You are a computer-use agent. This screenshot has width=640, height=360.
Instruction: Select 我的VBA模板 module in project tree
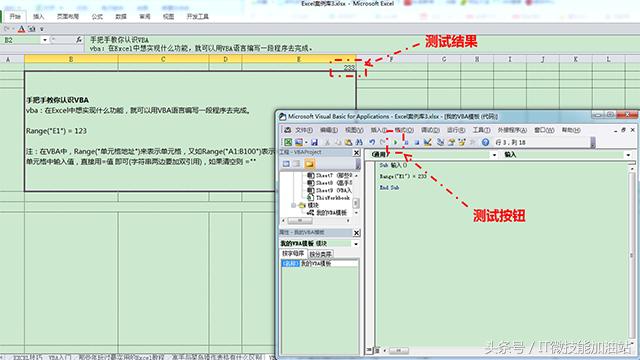327,213
